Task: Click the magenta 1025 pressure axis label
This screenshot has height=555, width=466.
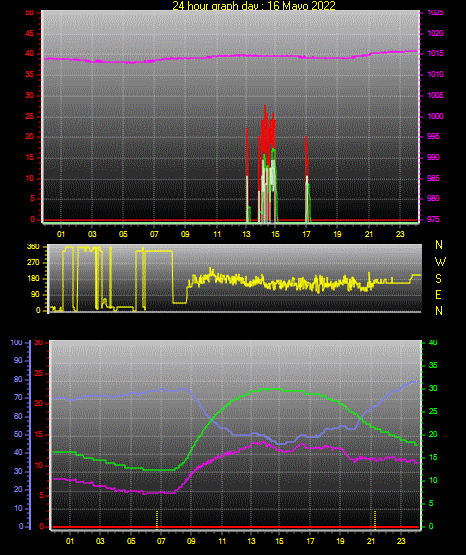Action: [435, 12]
